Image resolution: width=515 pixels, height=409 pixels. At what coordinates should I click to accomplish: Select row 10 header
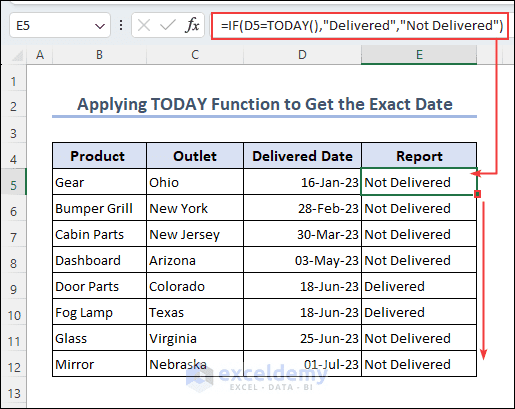pyautogui.click(x=13, y=312)
